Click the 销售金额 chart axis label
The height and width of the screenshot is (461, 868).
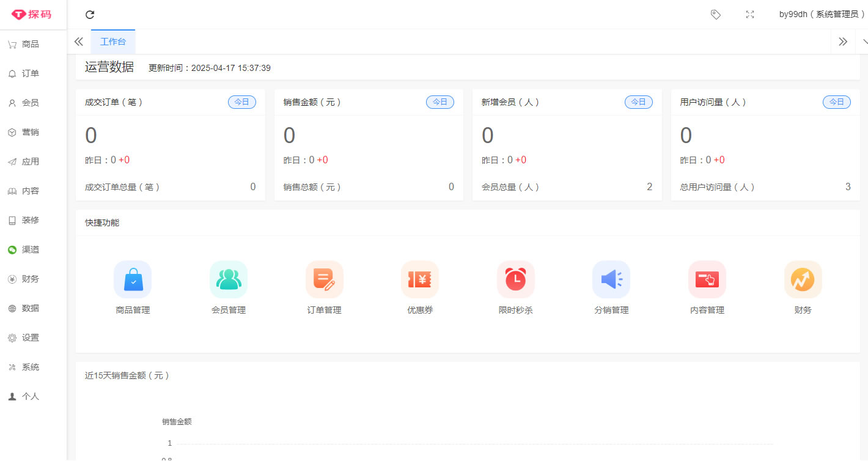click(177, 421)
